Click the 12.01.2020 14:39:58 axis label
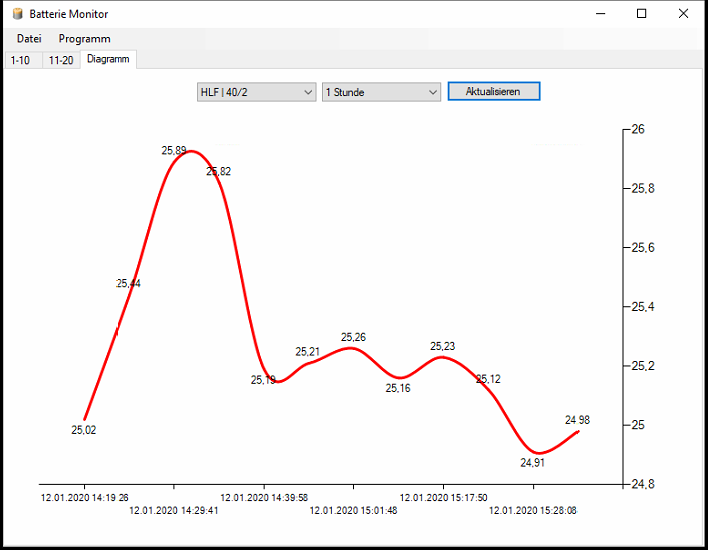Viewport: 708px width, 550px height. tap(264, 497)
